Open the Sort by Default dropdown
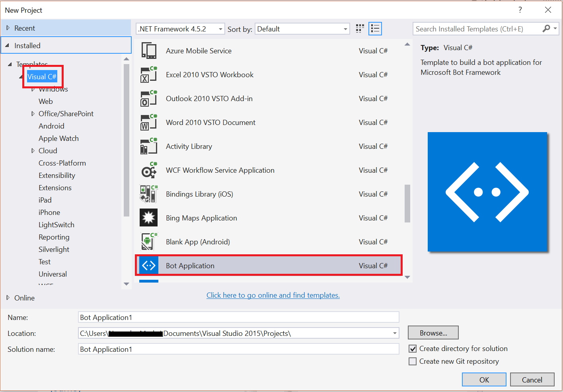This screenshot has height=392, width=563. (345, 29)
